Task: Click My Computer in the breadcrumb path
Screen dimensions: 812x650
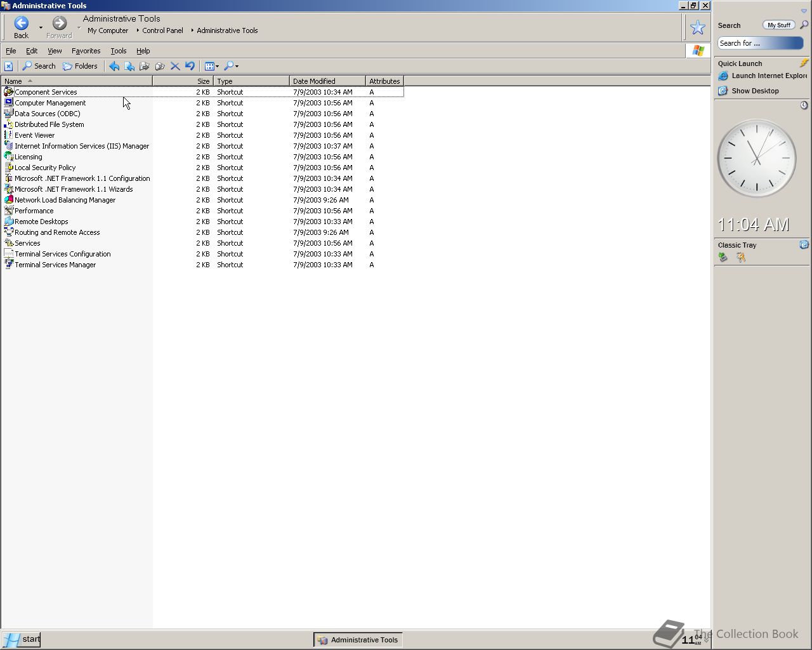Action: click(x=108, y=30)
